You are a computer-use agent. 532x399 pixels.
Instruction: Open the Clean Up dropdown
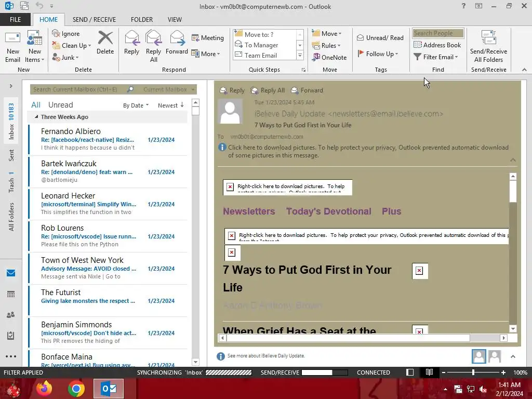[72, 46]
